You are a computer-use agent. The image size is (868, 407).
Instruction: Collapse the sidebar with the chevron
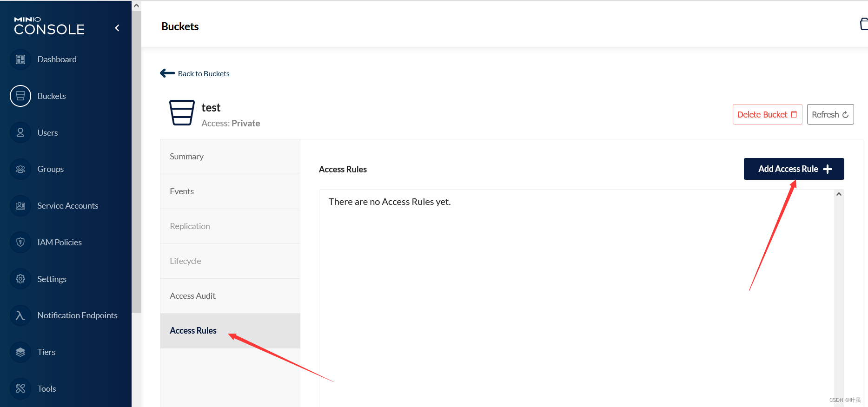click(117, 28)
